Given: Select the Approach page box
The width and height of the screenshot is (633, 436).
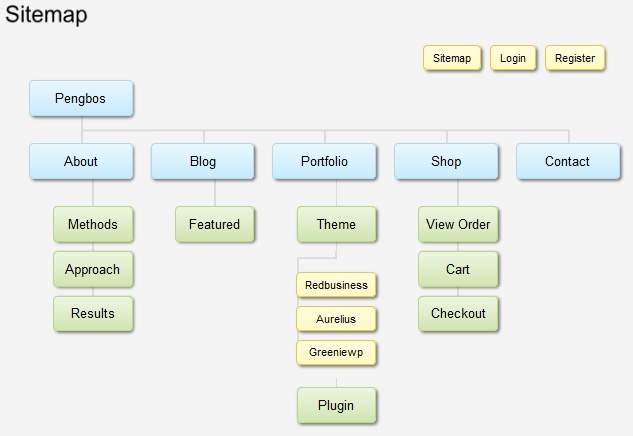Looking at the screenshot, I should coord(93,269).
